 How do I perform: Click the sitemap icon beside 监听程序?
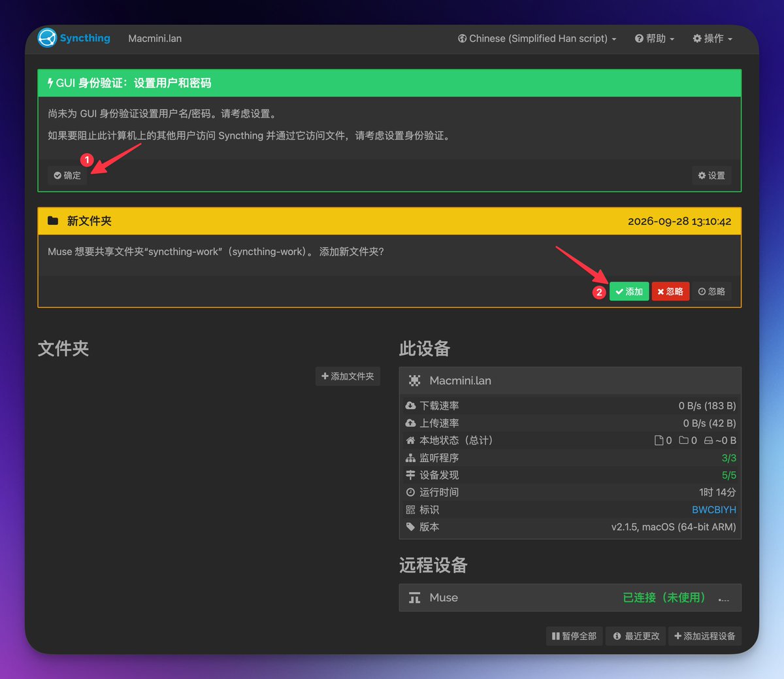410,458
